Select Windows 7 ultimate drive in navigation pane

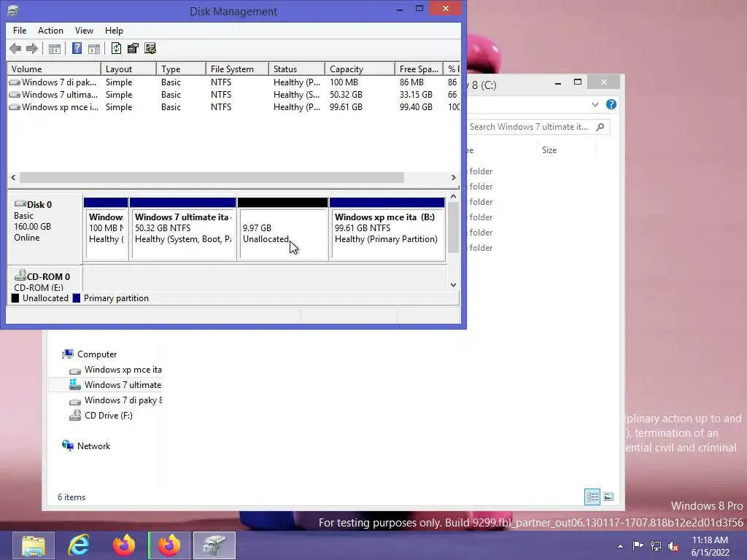(115, 385)
